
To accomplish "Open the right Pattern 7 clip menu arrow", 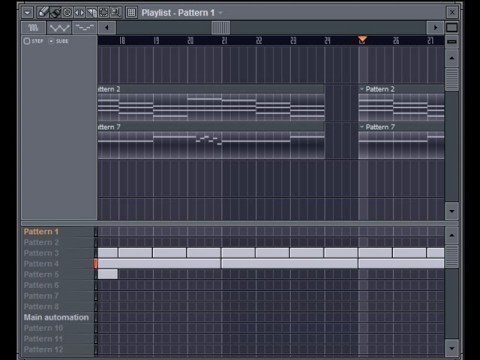I will tap(362, 127).
